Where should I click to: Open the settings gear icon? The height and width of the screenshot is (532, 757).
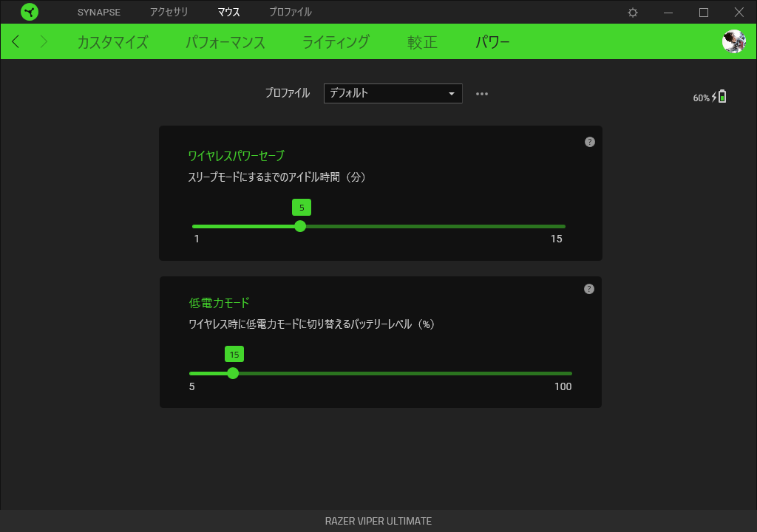(633, 13)
